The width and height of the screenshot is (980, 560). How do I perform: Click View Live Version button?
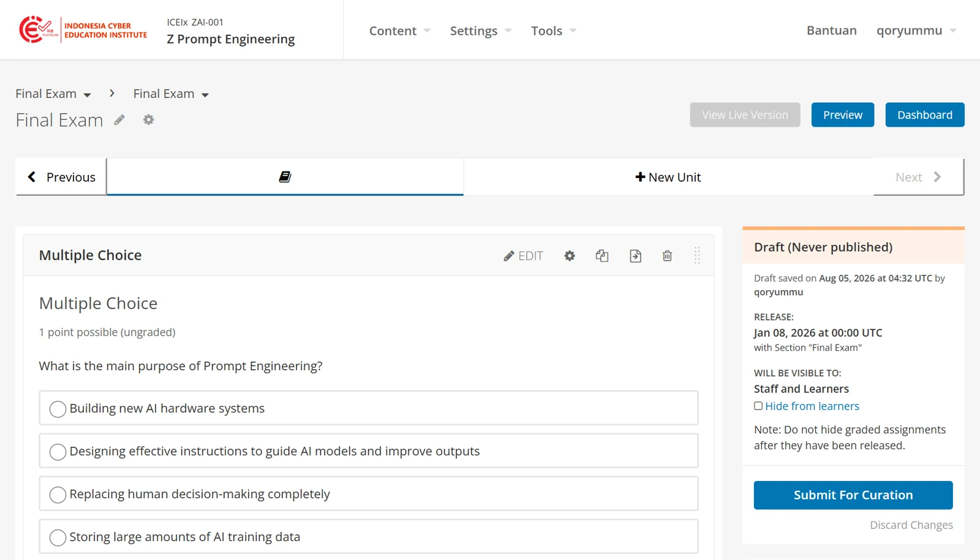[x=745, y=115]
